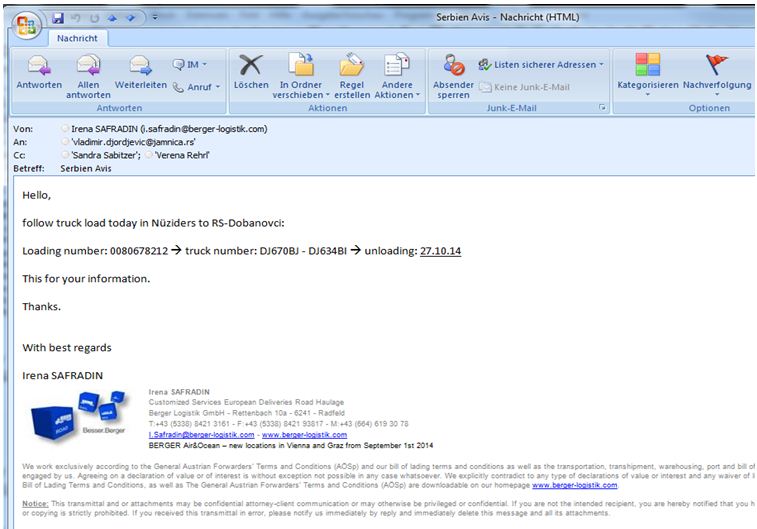Click Keine Junk-E-Mail button
The width and height of the screenshot is (757, 529).
pyautogui.click(x=524, y=87)
